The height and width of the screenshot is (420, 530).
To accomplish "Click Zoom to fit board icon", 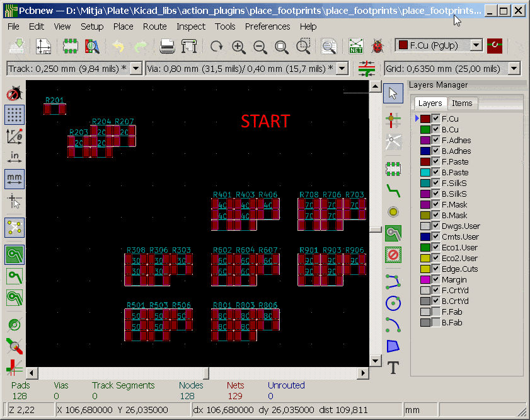I will coord(282,45).
